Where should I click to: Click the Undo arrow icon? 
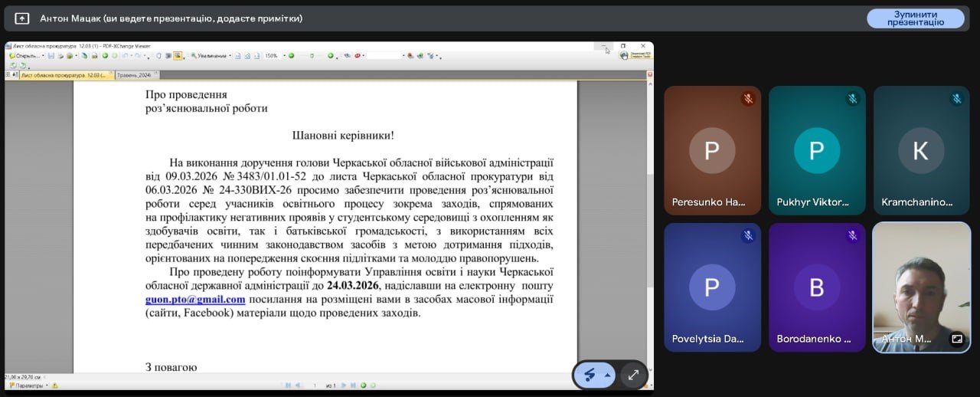coord(126,56)
